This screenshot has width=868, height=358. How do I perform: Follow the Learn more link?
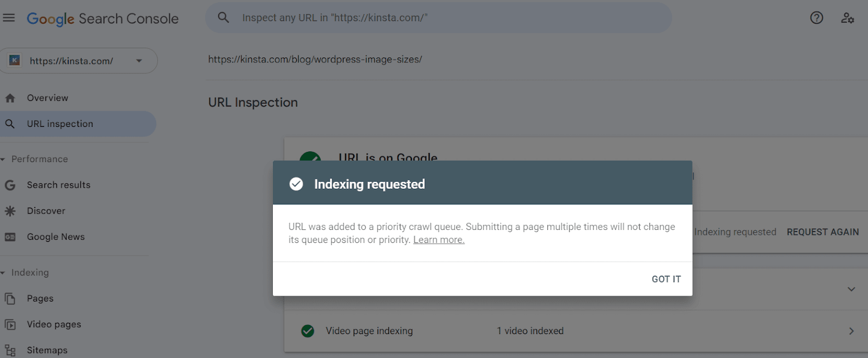click(438, 240)
